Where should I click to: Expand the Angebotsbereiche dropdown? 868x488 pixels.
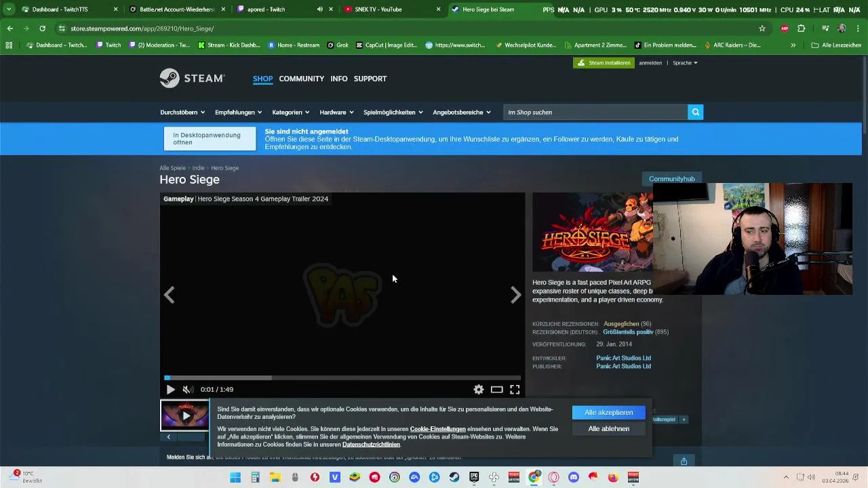[x=461, y=113]
